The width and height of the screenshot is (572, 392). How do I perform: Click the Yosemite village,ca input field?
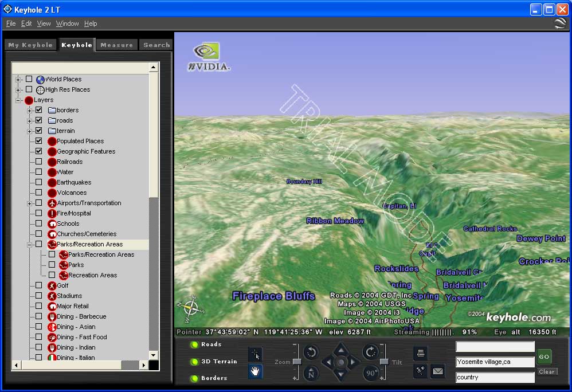click(495, 362)
